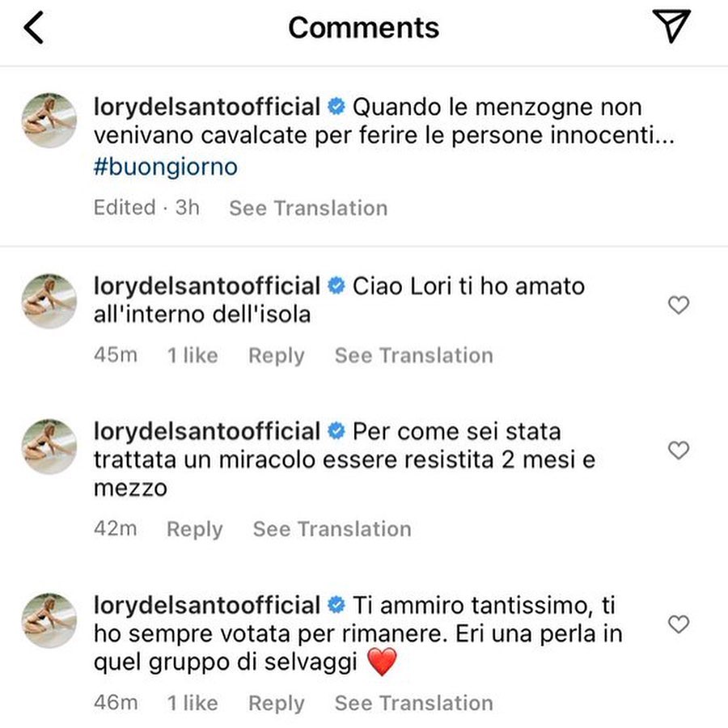Screen dimensions: 728x728
Task: Reply to the "Ciao Lori" comment
Action: pos(276,356)
